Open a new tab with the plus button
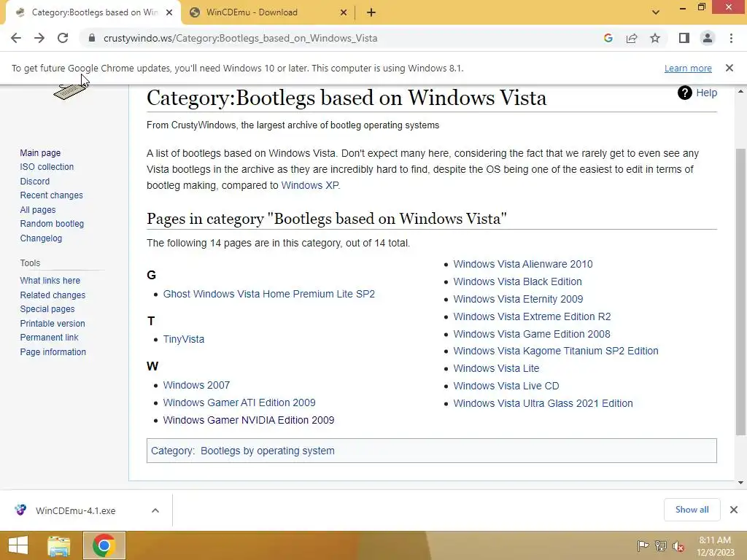The width and height of the screenshot is (747, 560). click(371, 12)
